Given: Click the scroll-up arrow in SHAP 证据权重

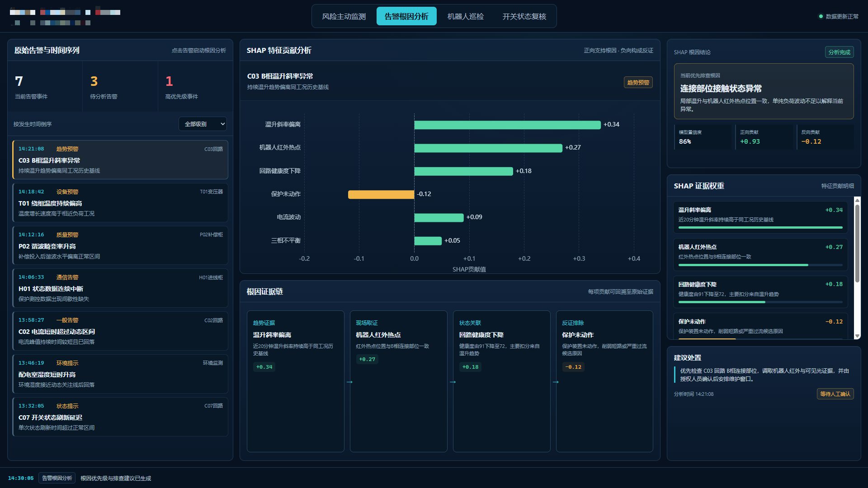Looking at the screenshot, I should click(857, 200).
